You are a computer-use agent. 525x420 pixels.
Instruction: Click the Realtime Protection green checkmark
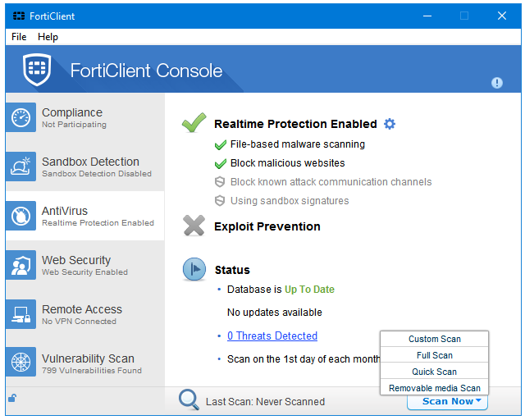(194, 124)
